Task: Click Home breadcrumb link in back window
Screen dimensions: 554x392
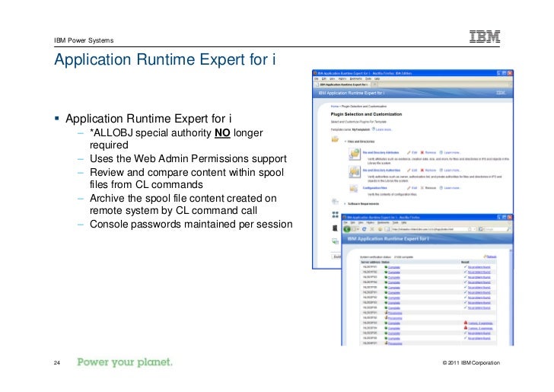Action: coord(335,106)
